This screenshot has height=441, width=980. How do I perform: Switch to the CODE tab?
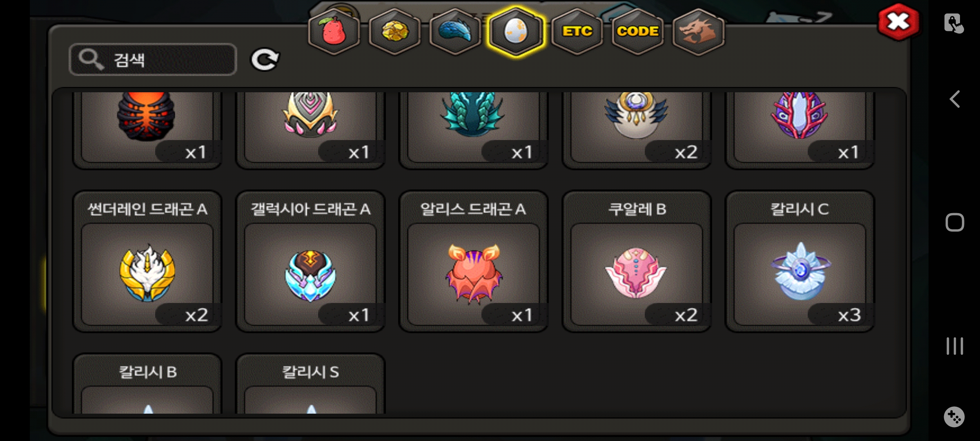tap(637, 31)
